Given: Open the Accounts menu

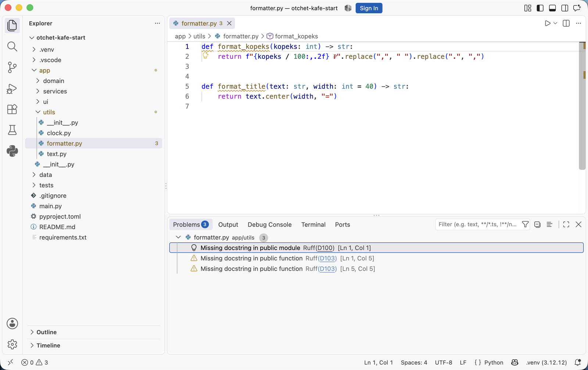Looking at the screenshot, I should click(x=12, y=323).
